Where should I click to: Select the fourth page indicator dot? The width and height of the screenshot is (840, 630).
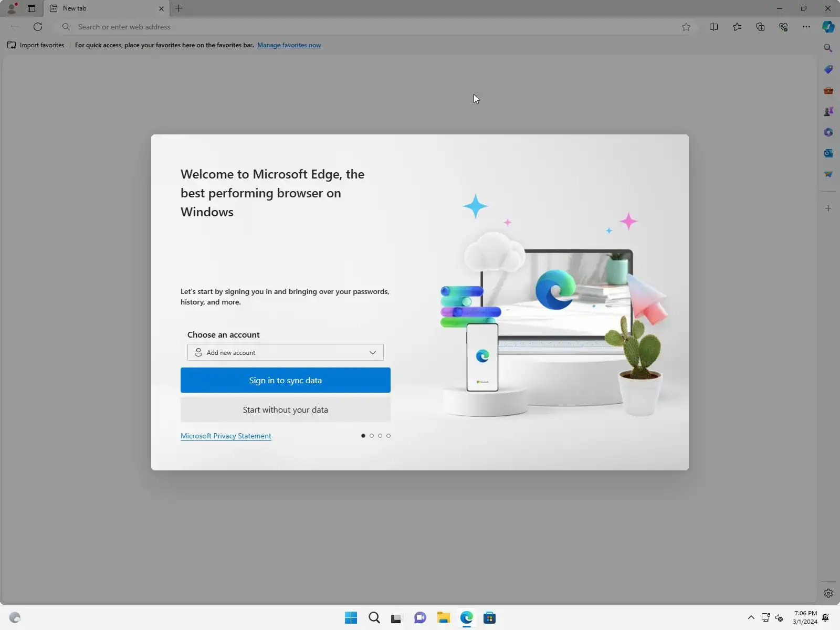tap(388, 436)
